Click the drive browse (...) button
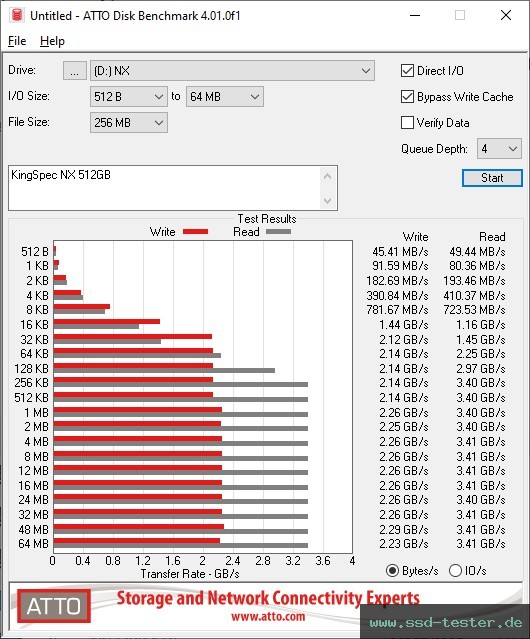The width and height of the screenshot is (530, 639). (75, 71)
